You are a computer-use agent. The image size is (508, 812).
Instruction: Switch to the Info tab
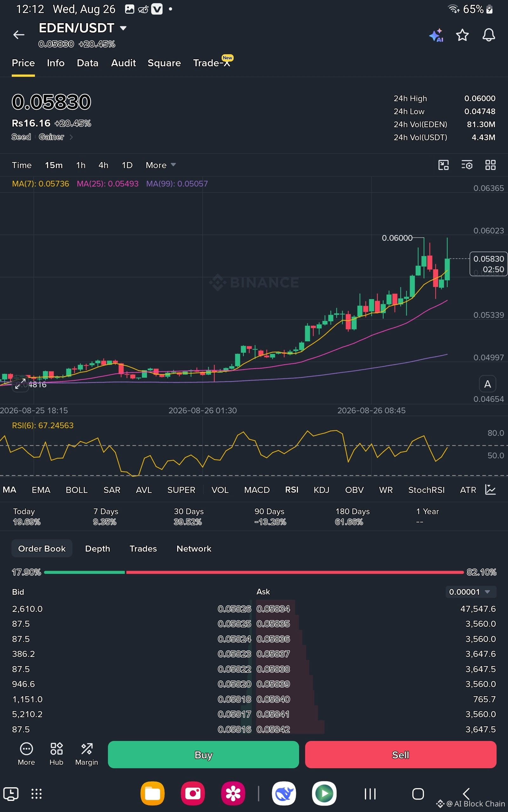click(56, 63)
